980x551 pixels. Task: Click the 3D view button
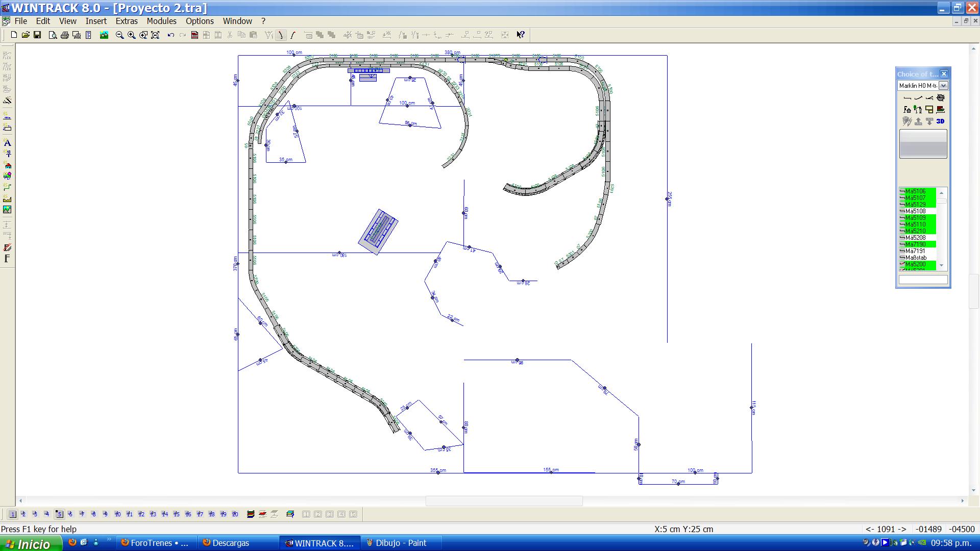941,121
